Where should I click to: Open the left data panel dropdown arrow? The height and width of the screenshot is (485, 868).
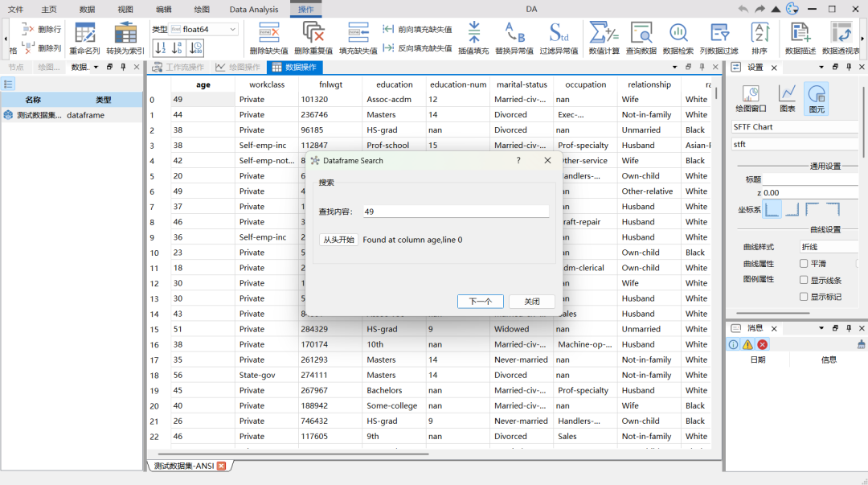pos(96,67)
